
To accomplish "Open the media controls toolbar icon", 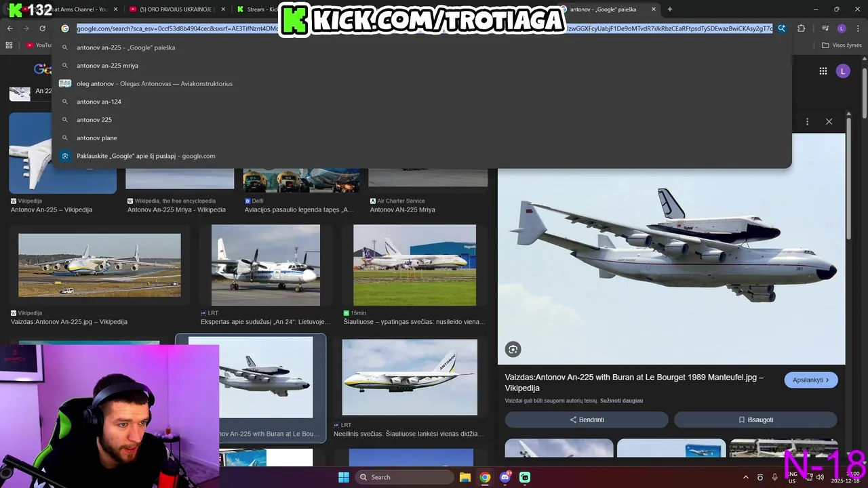I will (825, 28).
